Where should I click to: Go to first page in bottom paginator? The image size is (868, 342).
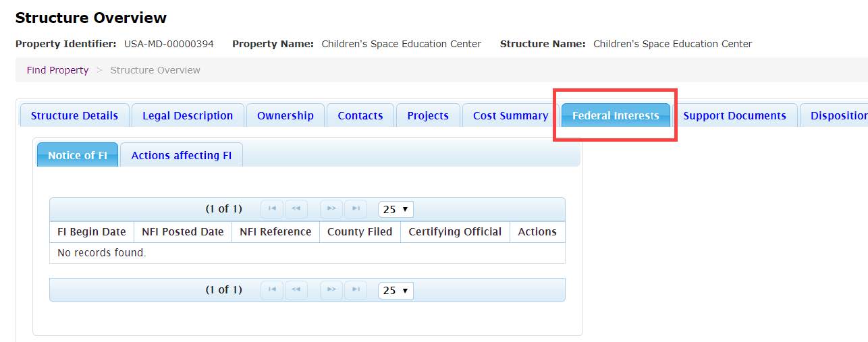(272, 290)
